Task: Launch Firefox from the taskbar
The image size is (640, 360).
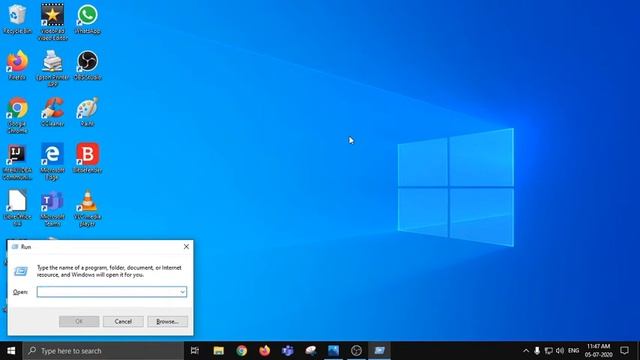Action: (x=264, y=351)
